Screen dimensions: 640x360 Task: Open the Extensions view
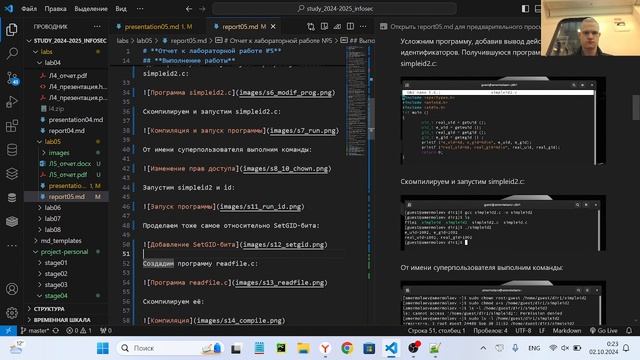pos(12,126)
